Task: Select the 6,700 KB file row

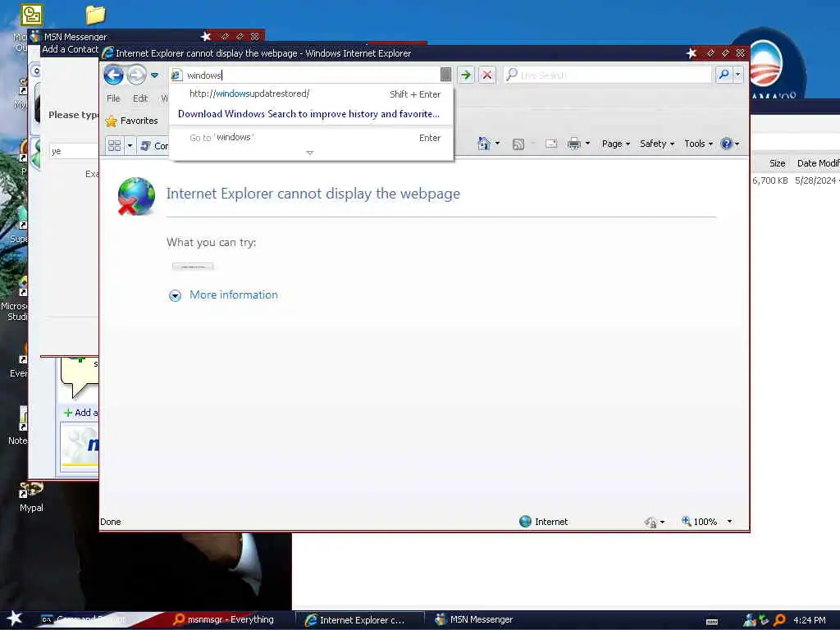Action: [796, 180]
